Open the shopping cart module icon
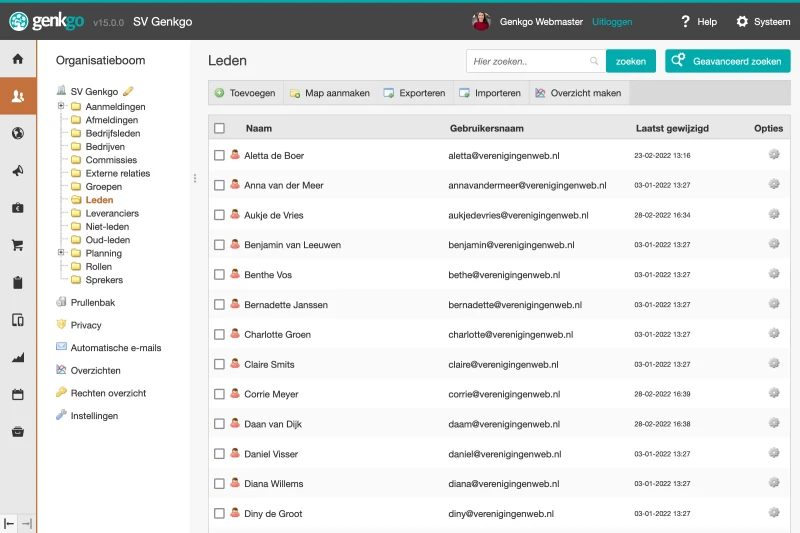Image resolution: width=800 pixels, height=533 pixels. point(17,245)
